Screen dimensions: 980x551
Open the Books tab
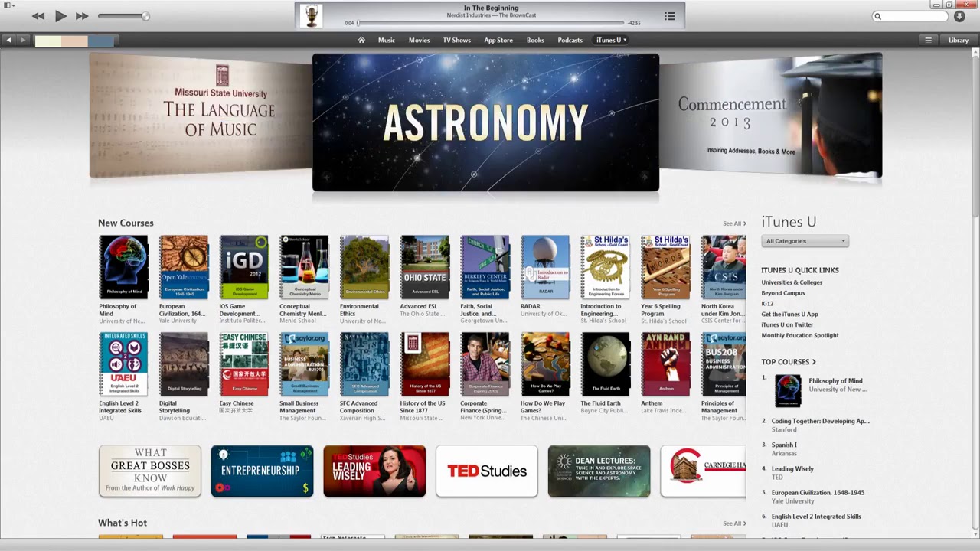point(535,40)
